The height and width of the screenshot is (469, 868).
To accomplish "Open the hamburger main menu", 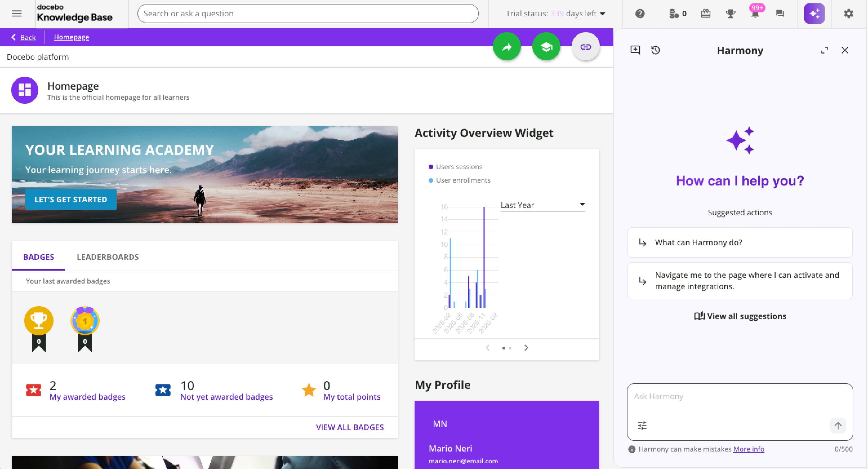I will pyautogui.click(x=17, y=14).
